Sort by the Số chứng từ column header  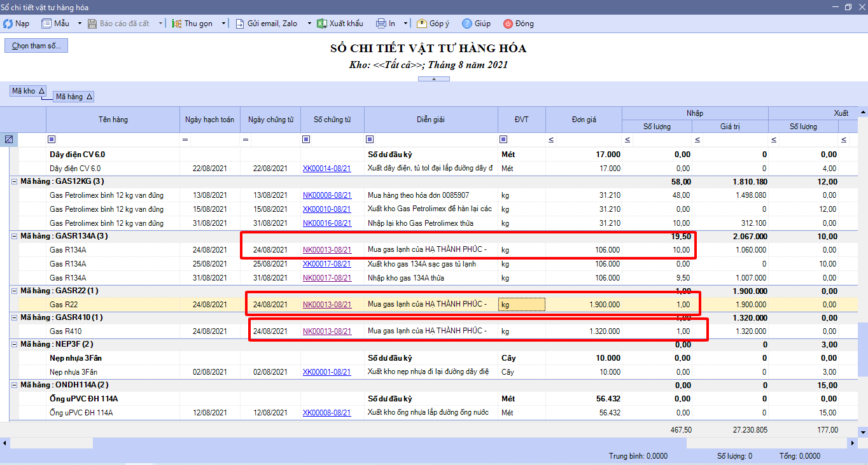(x=332, y=120)
